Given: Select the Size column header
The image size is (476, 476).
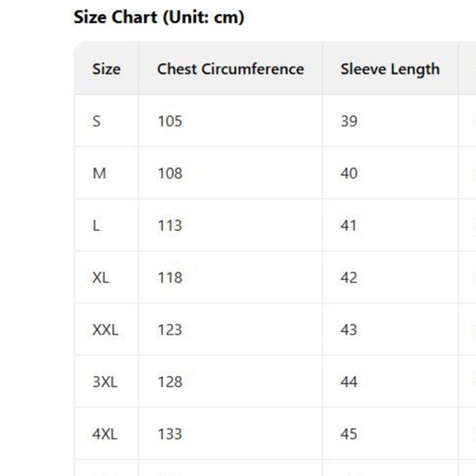Looking at the screenshot, I should click(106, 69).
